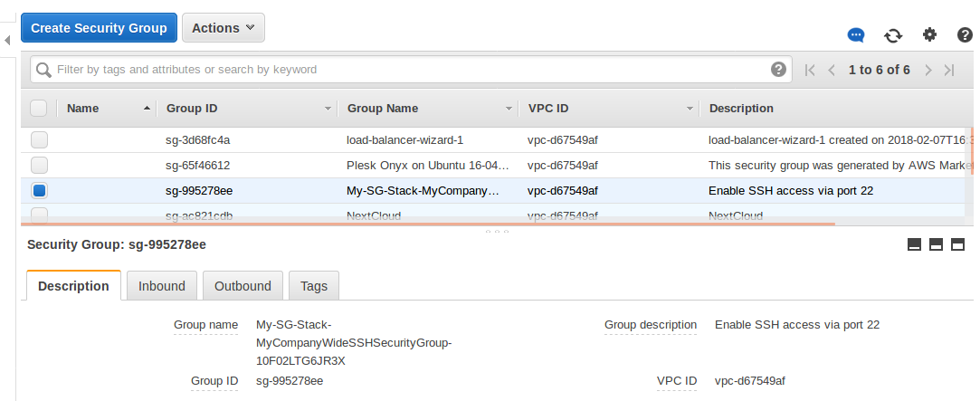Image resolution: width=980 pixels, height=401 pixels.
Task: Select the load-balancer-wizard-1 row checkbox
Action: [40, 140]
